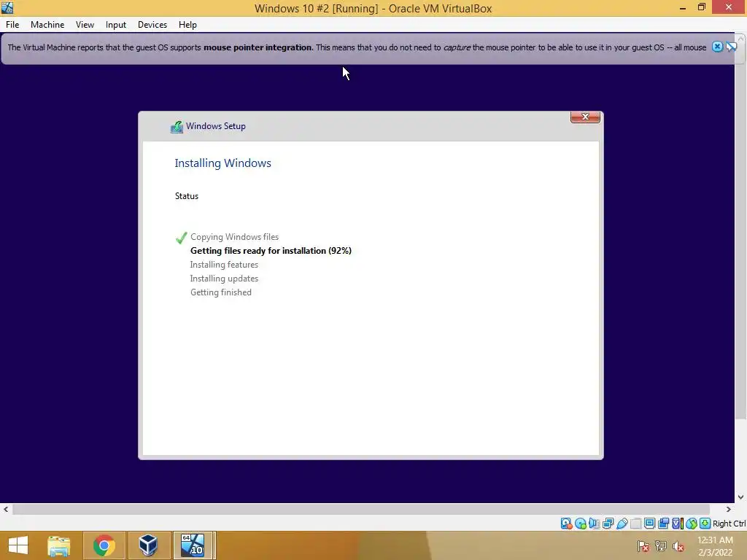747x560 pixels.
Task: Click the 'Status' label
Action: (x=186, y=196)
